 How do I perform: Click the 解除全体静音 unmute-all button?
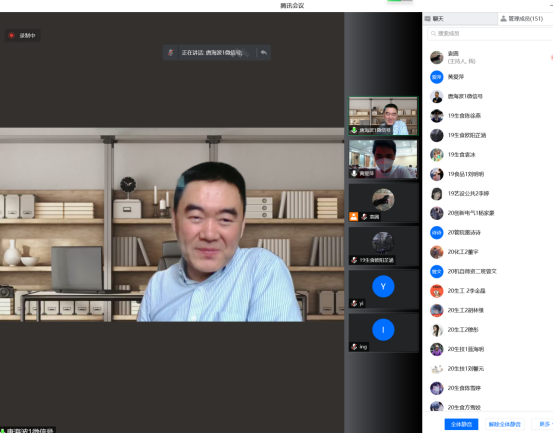click(505, 424)
